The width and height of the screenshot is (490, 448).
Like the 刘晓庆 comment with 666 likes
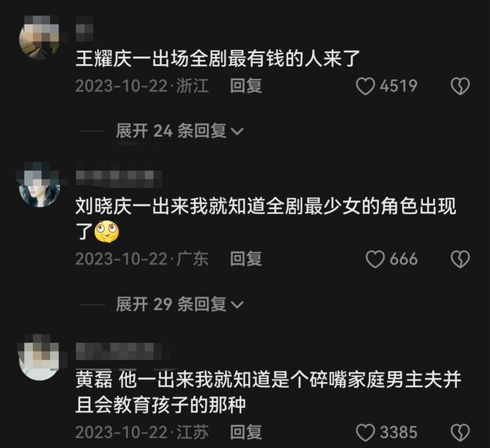pos(375,259)
